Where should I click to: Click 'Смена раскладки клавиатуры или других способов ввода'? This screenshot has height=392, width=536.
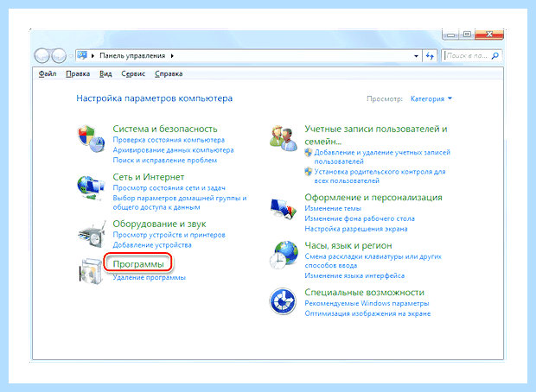373,261
